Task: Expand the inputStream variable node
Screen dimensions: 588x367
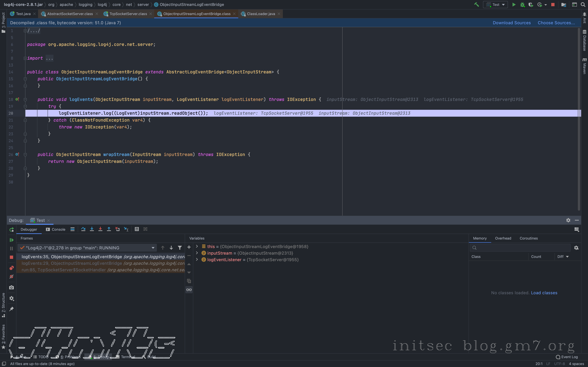Action: 197,253
